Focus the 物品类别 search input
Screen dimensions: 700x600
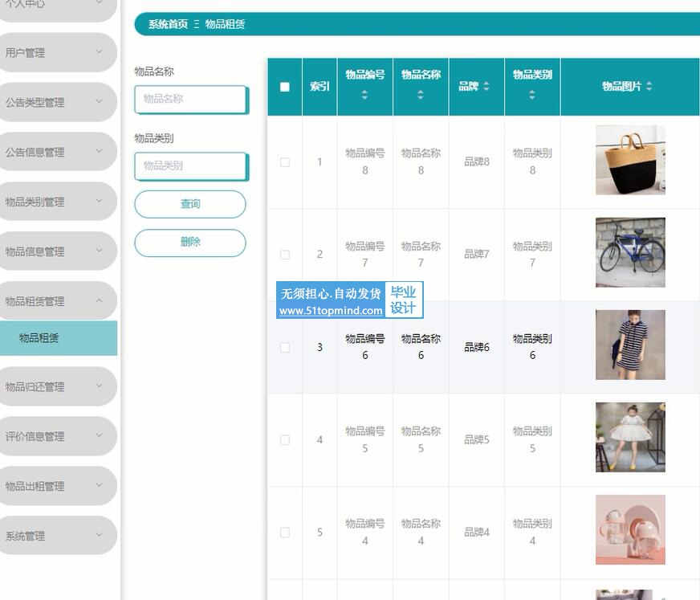(x=190, y=166)
